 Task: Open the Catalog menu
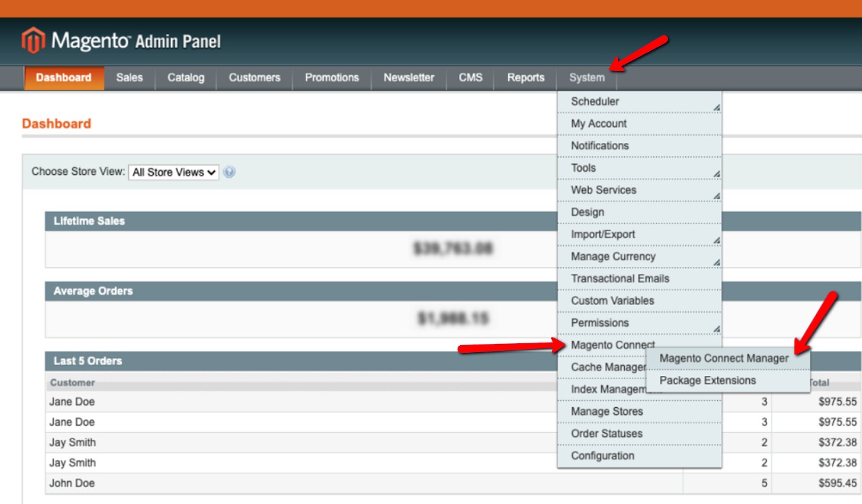(186, 78)
